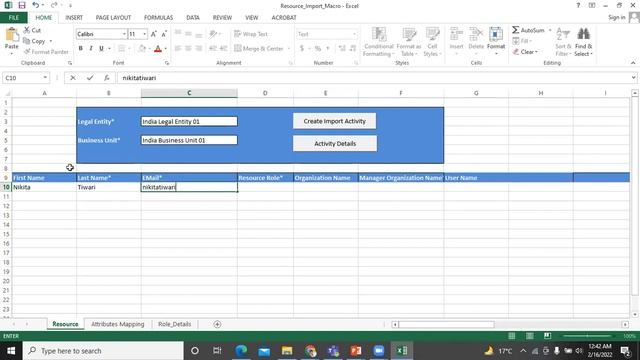The width and height of the screenshot is (640, 360).
Task: Open PowerPoint from taskbar
Action: (356, 351)
